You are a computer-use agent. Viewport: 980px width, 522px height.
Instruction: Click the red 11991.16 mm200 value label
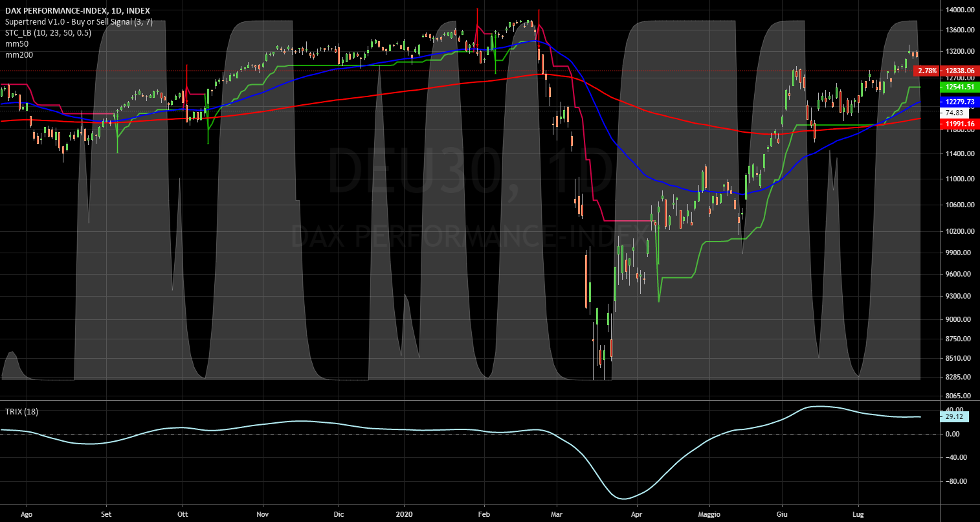[960, 123]
